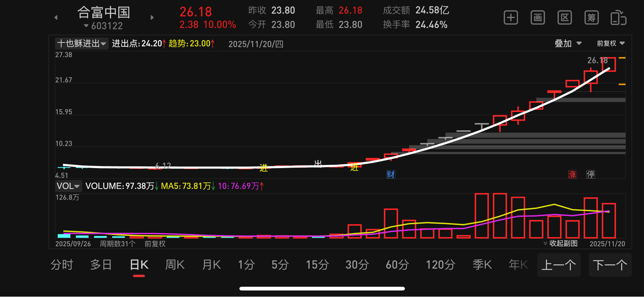Screen dimensions: 644x297
Task: Tap the 6.12 low price label on chart
Action: pos(163,166)
